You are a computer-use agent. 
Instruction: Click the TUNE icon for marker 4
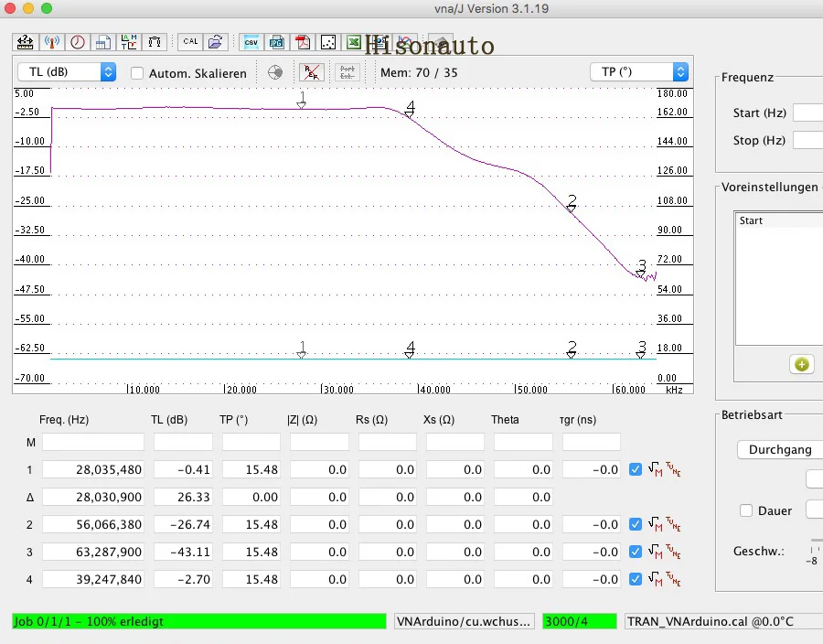673,579
